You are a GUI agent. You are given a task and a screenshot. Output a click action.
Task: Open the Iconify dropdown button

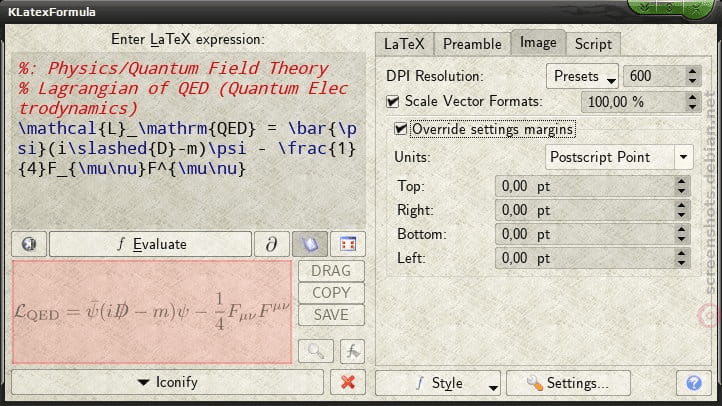tap(168, 382)
